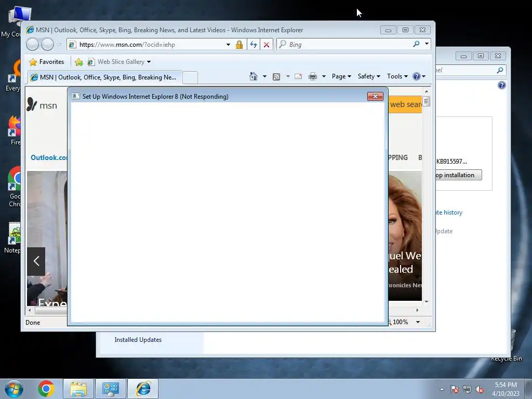
Task: Open the update history link in background window
Action: click(x=449, y=212)
